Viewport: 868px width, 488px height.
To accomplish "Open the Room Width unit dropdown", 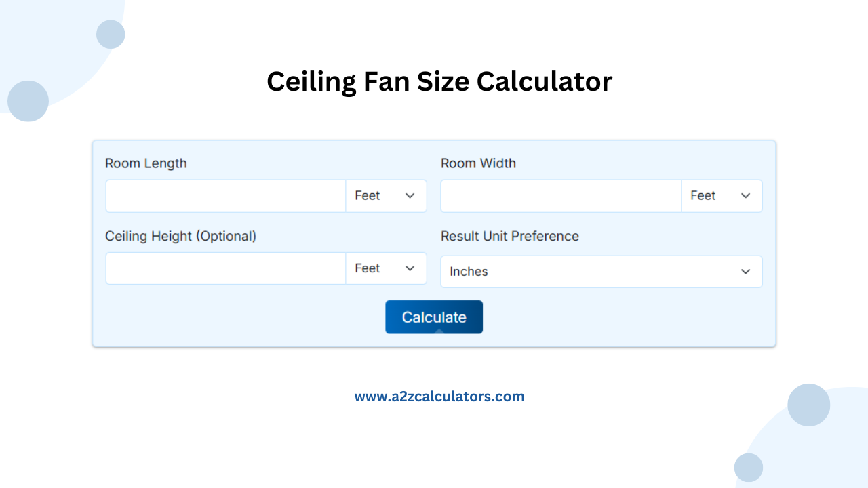I will pyautogui.click(x=722, y=195).
